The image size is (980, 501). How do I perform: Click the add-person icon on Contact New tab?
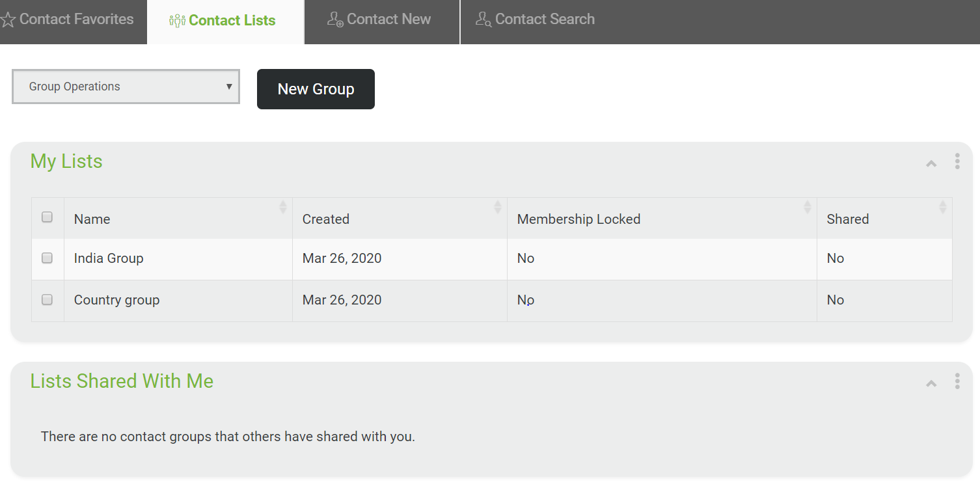(335, 20)
